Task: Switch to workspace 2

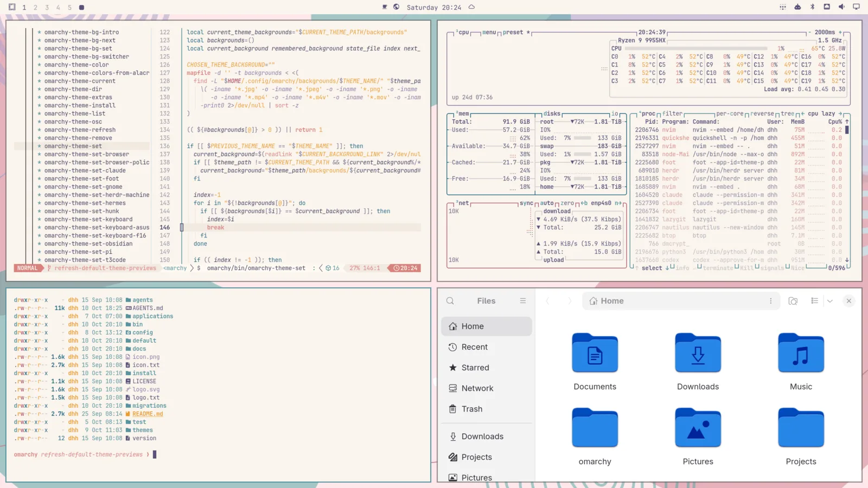Action: pyautogui.click(x=35, y=8)
